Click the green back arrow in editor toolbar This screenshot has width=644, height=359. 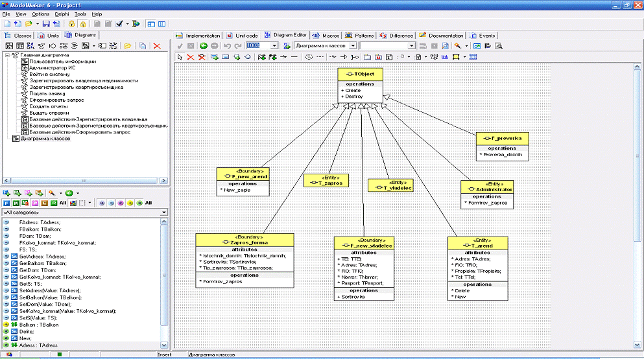coord(203,46)
